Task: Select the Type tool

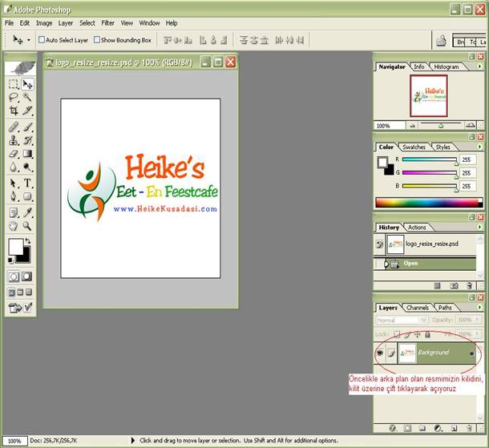Action: [x=27, y=183]
